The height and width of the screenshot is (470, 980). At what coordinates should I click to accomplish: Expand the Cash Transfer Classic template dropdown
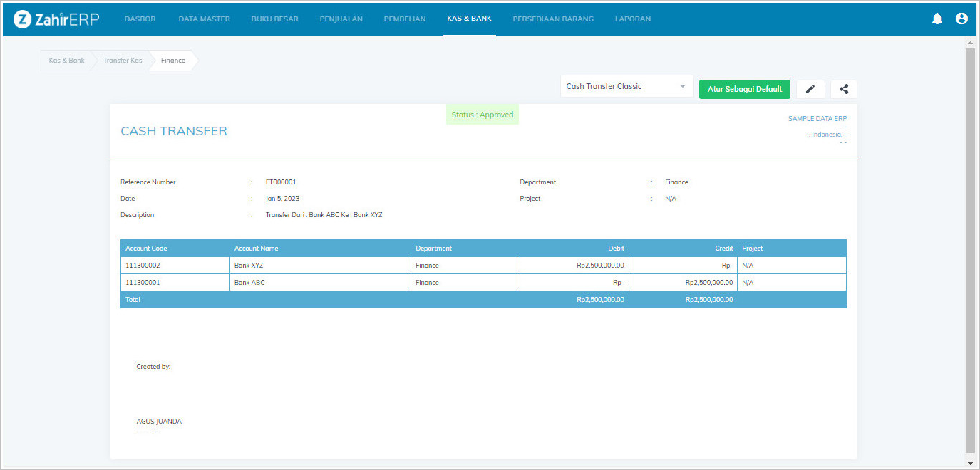[x=626, y=87]
